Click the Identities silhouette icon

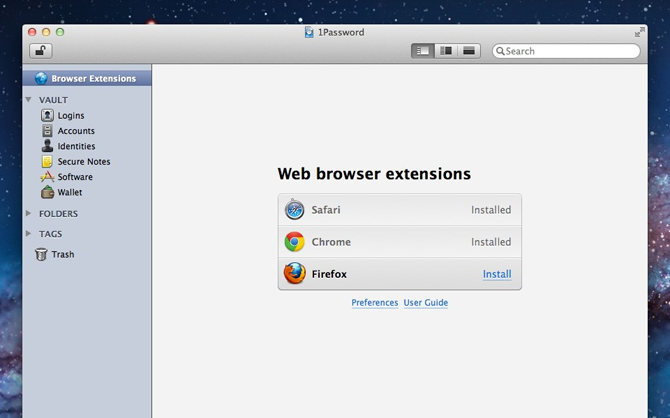pyautogui.click(x=47, y=146)
